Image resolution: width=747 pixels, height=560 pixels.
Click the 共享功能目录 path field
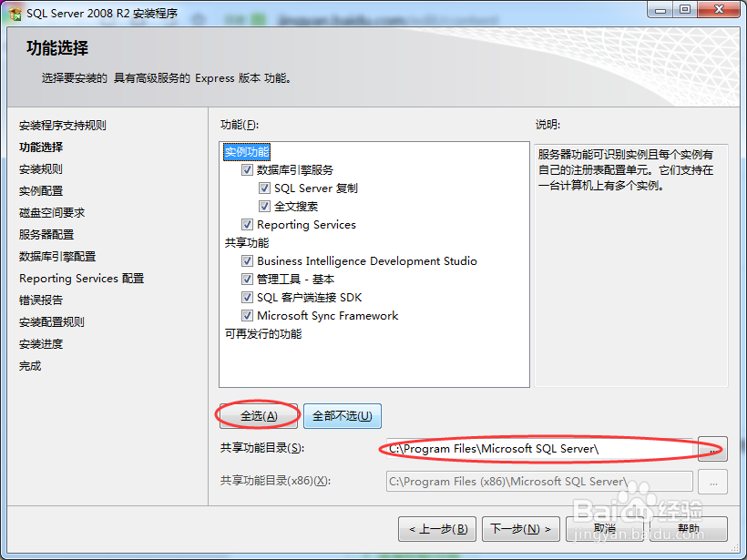(x=539, y=449)
